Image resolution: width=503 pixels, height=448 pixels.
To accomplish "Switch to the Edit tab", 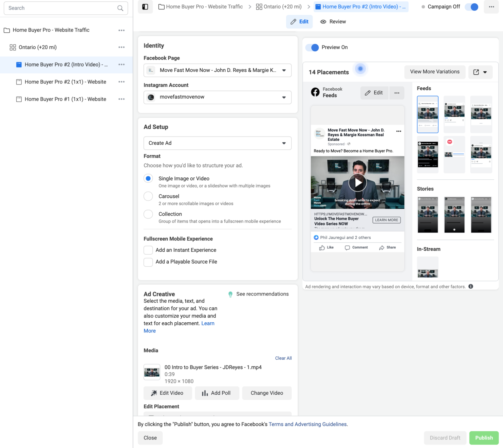I will click(x=299, y=22).
